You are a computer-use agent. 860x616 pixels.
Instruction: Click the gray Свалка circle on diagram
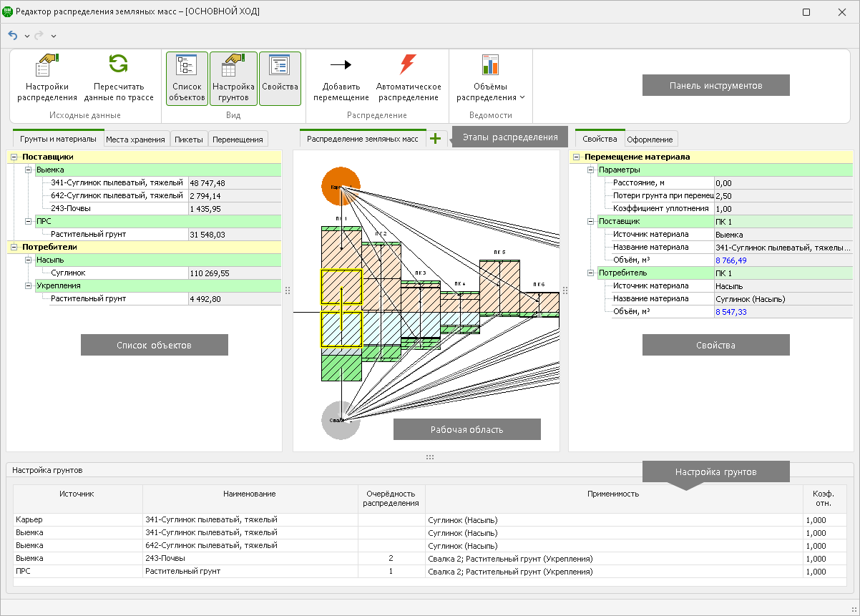pos(340,420)
